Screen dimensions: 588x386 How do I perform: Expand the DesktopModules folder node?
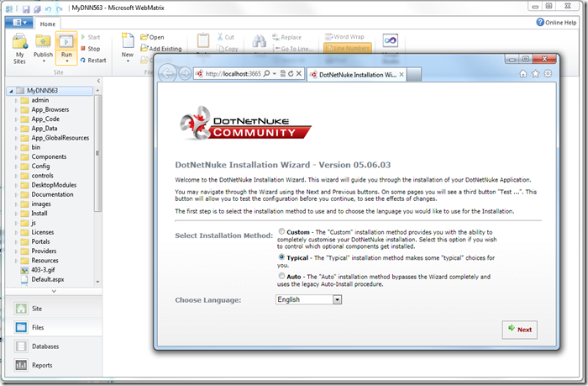[x=16, y=185]
